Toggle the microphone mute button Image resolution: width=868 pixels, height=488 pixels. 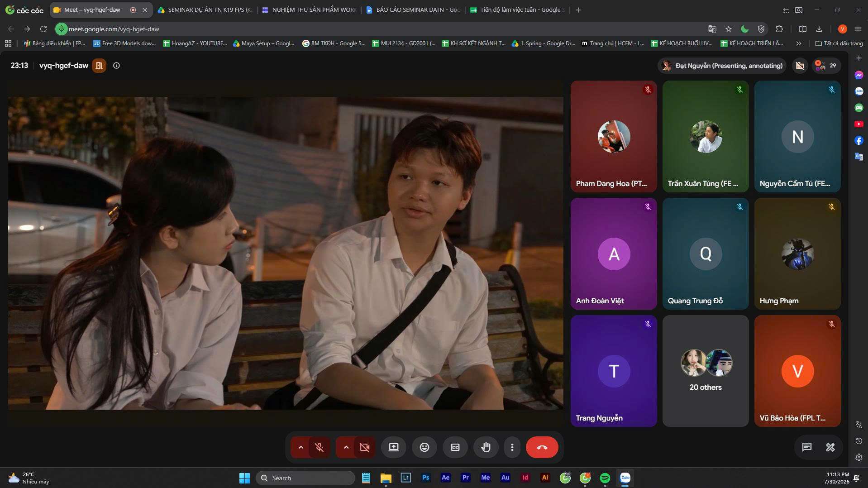pyautogui.click(x=319, y=447)
